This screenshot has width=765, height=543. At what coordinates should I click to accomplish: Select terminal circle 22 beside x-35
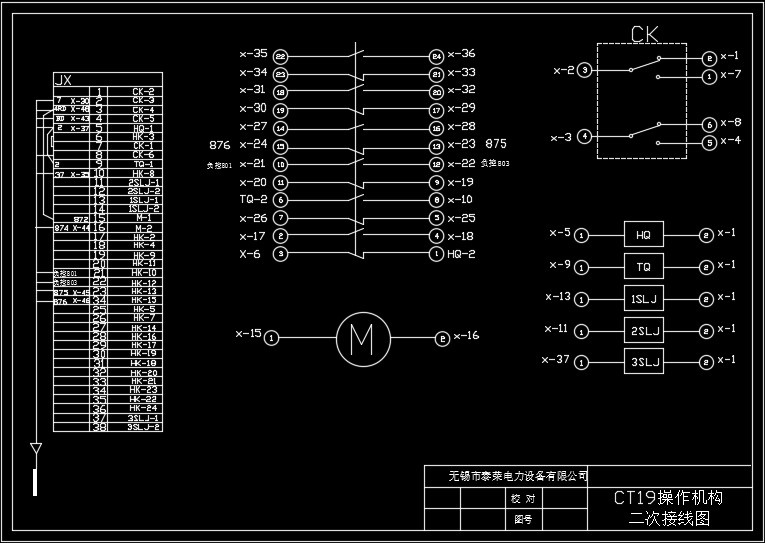(281, 55)
